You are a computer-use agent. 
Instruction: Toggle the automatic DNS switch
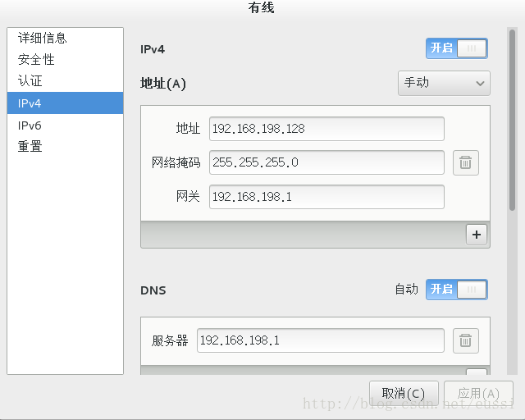tap(457, 290)
